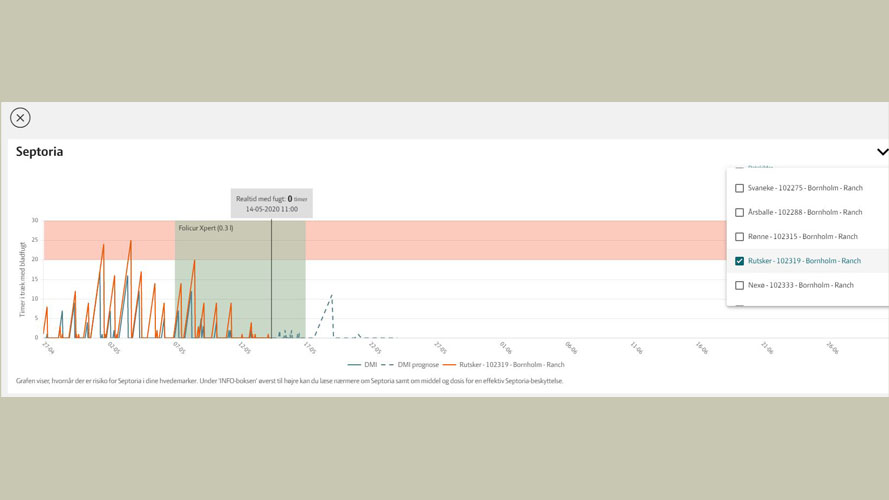This screenshot has height=500, width=889.
Task: Check the Svaneke - 102275 station checkbox
Action: (x=740, y=188)
